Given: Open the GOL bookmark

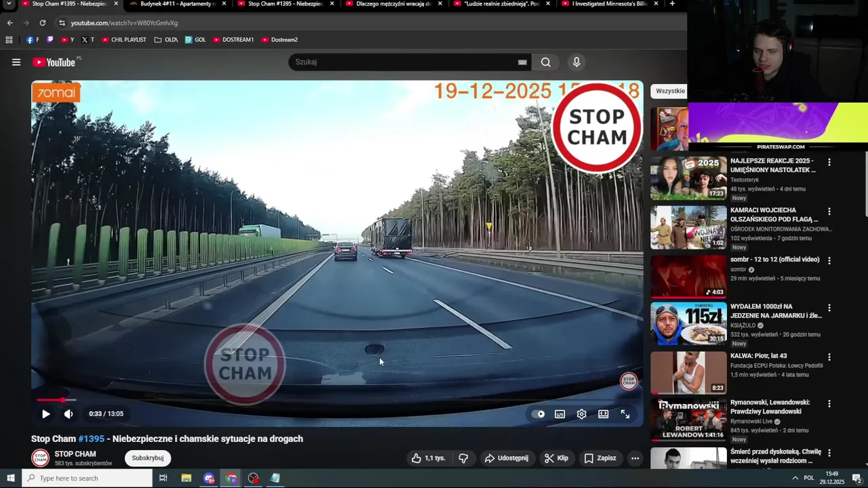Looking at the screenshot, I should pos(195,40).
